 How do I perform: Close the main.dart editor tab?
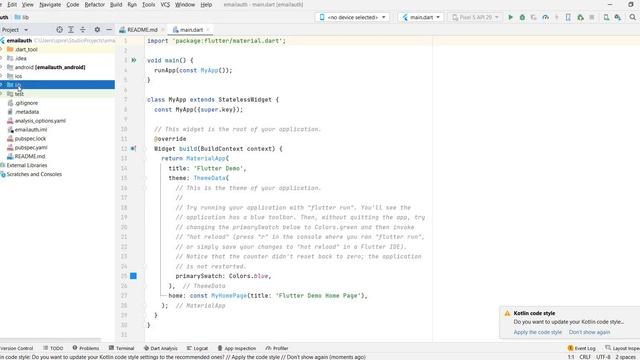coord(208,30)
